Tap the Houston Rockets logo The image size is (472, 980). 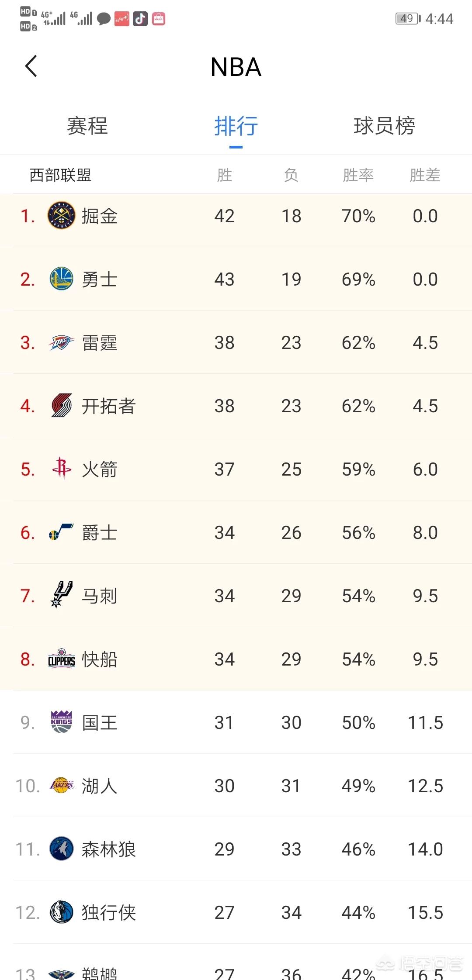[62, 469]
